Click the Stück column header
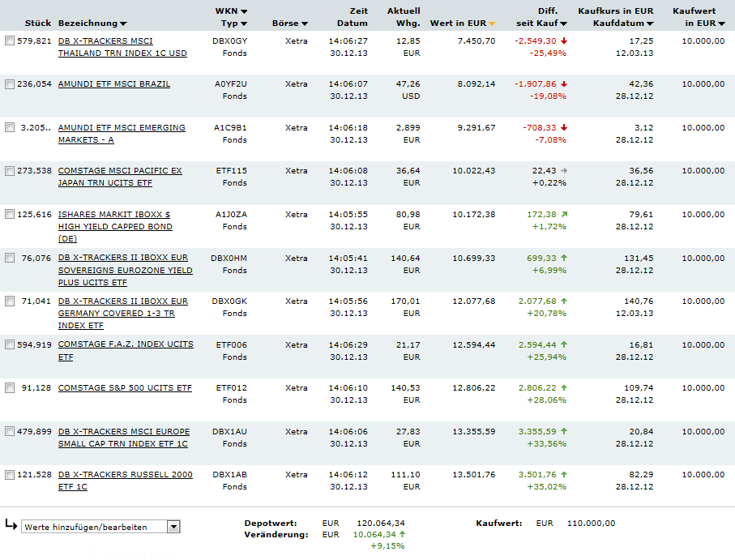This screenshot has height=560, width=735. pos(38,24)
